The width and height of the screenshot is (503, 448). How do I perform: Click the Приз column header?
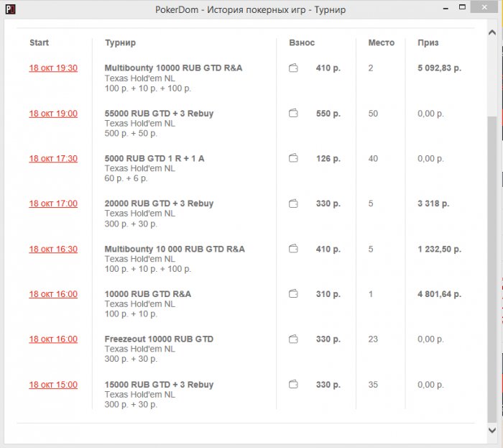click(428, 43)
